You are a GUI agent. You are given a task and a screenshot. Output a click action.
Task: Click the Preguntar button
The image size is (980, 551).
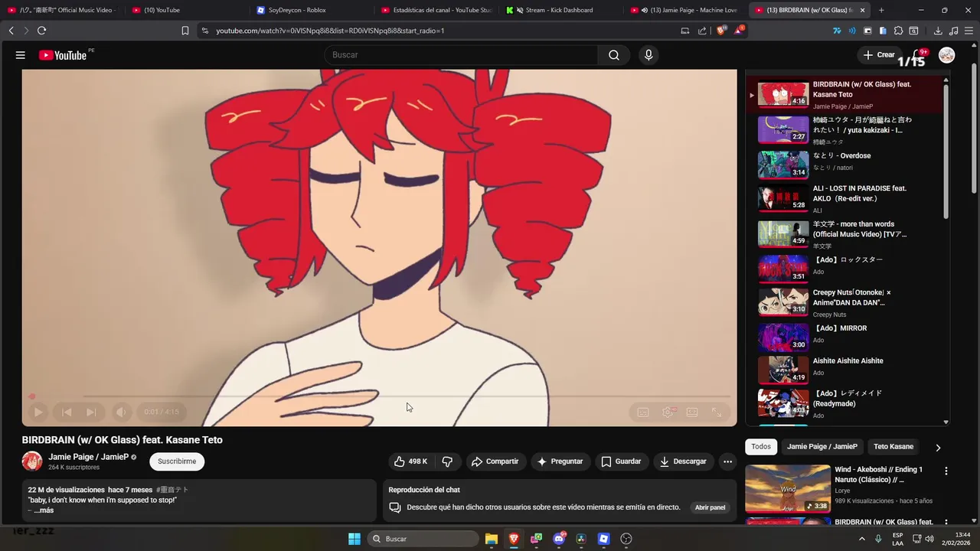tap(560, 461)
